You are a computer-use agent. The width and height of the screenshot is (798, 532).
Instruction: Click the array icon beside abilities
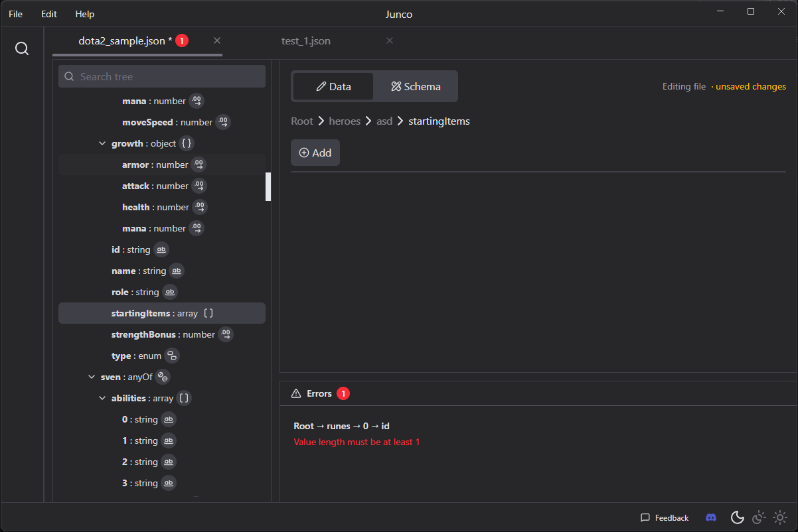point(184,398)
